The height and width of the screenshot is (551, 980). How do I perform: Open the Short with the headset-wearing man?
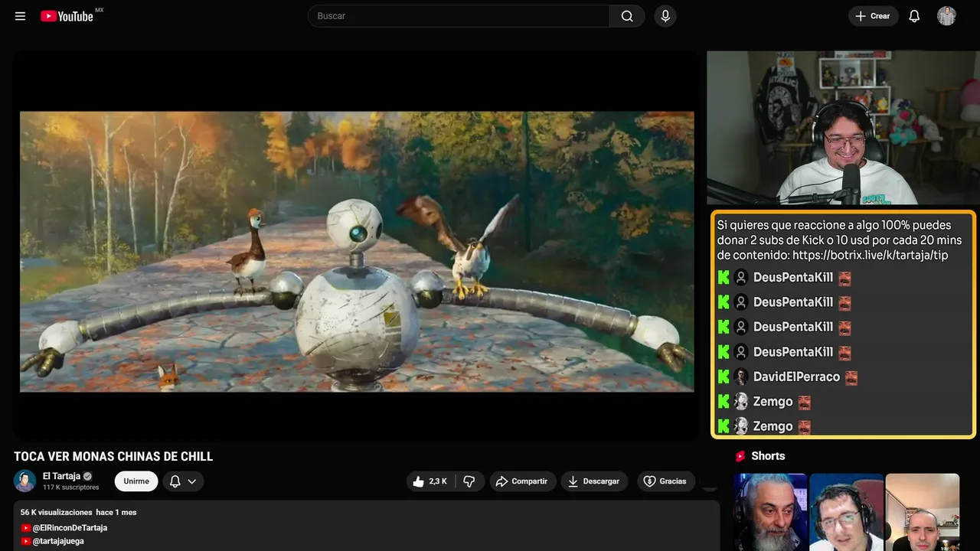(846, 512)
